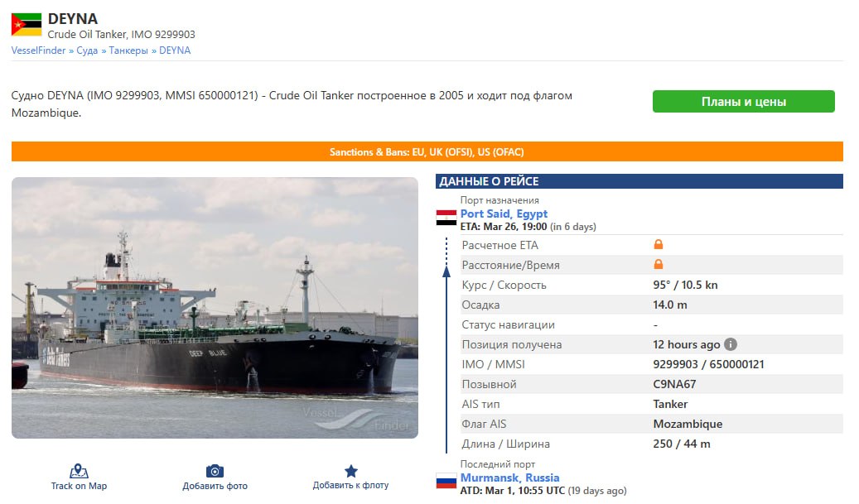Open the Murmansk, Russia last port link
859x504 pixels.
click(x=509, y=478)
